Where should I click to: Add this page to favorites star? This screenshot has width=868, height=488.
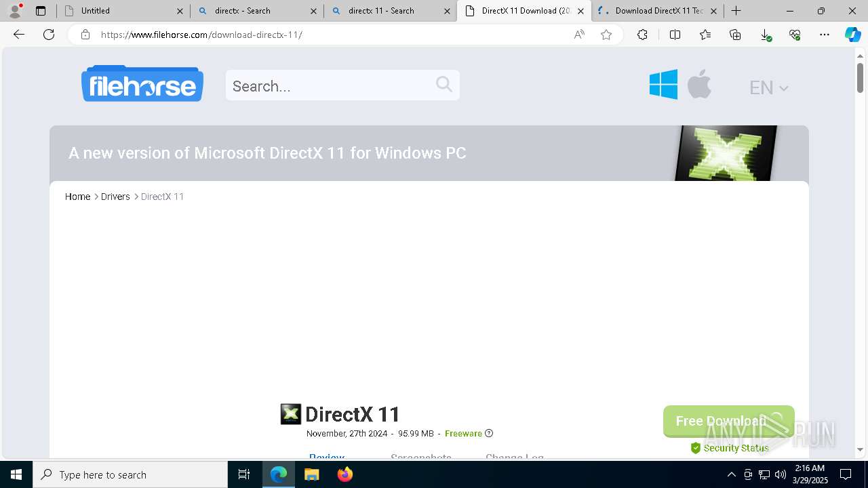click(x=606, y=35)
